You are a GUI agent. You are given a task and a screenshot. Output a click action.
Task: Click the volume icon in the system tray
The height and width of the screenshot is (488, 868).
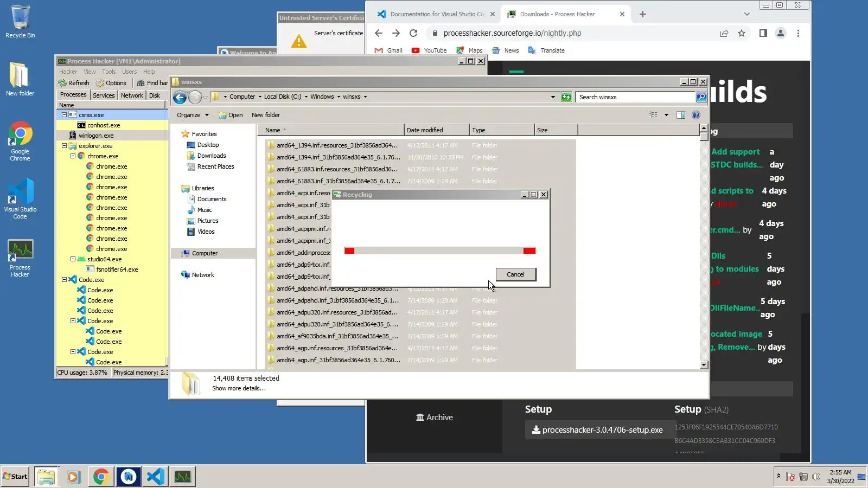tap(816, 477)
